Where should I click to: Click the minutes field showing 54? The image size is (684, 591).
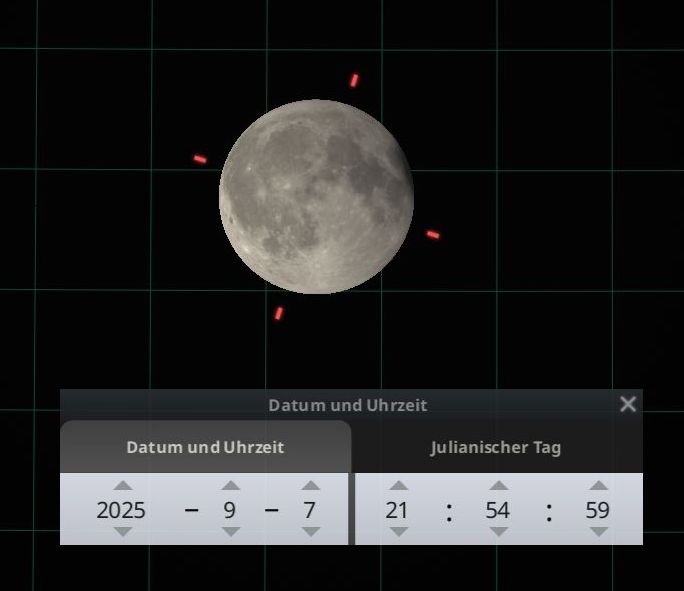[x=498, y=510]
